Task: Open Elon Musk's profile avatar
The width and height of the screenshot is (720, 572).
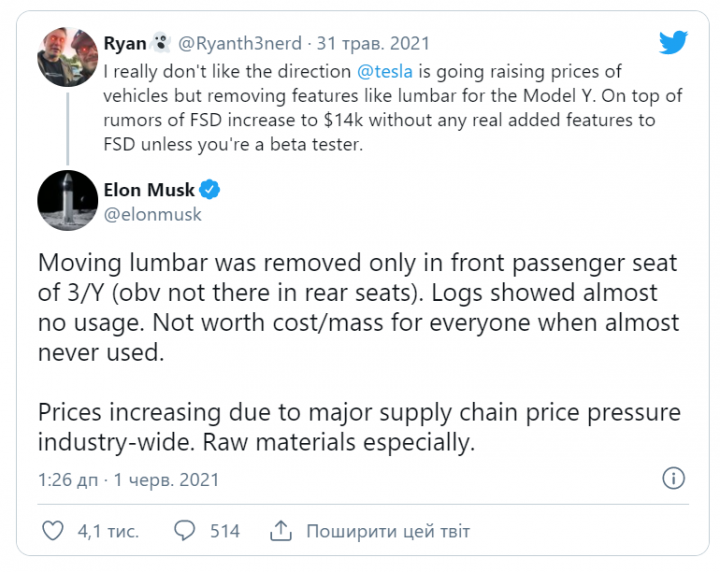Action: 66,200
